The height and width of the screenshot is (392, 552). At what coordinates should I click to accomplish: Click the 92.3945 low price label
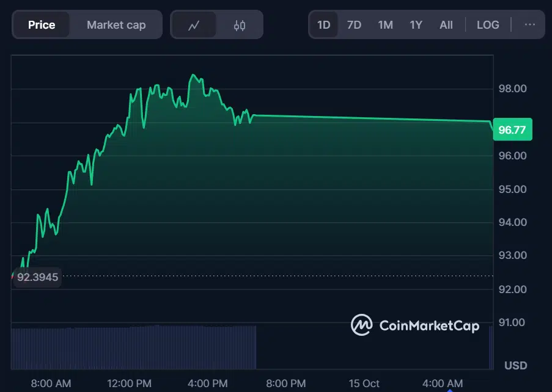[37, 277]
